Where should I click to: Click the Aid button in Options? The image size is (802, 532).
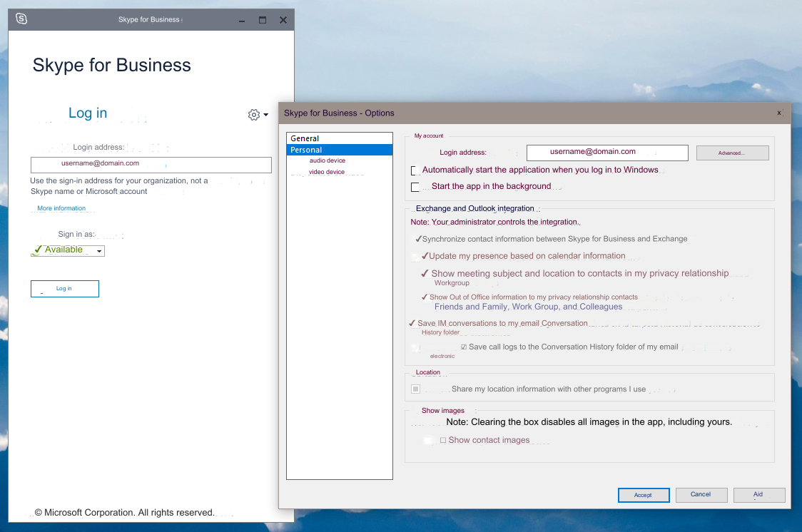click(x=758, y=495)
